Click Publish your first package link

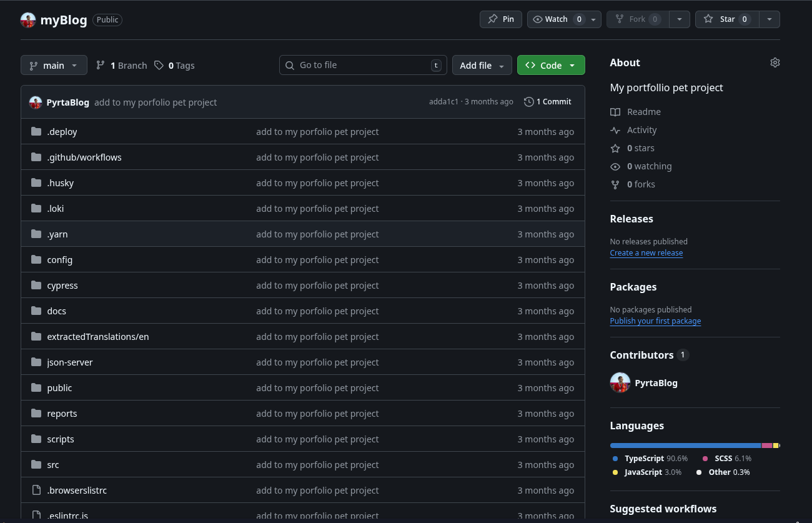[655, 321]
